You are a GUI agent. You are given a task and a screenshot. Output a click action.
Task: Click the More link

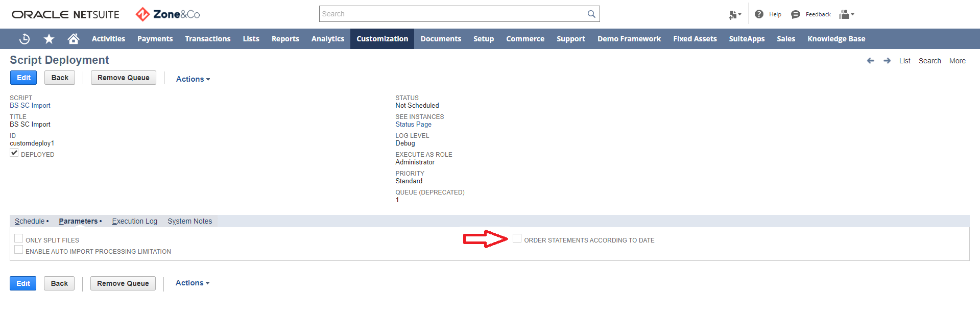coord(958,61)
